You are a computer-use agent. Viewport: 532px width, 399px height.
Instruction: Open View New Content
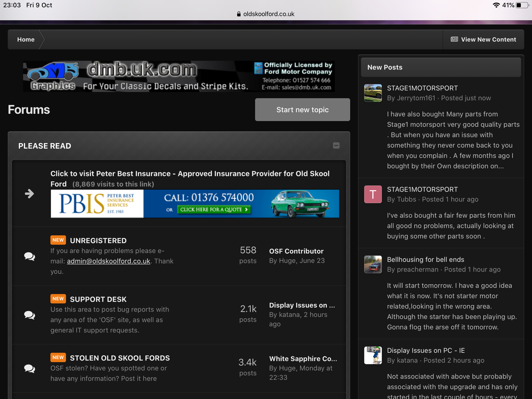point(488,39)
